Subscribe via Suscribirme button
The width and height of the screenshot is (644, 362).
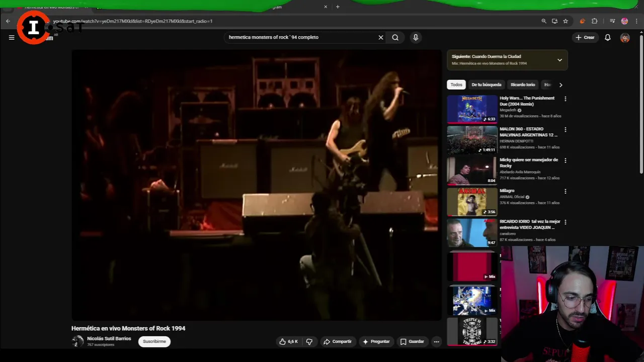click(x=154, y=341)
